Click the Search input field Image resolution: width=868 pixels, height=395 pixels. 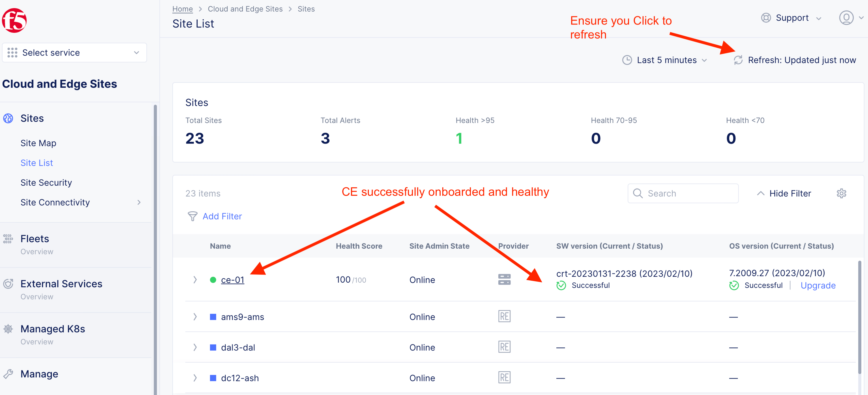(x=687, y=193)
